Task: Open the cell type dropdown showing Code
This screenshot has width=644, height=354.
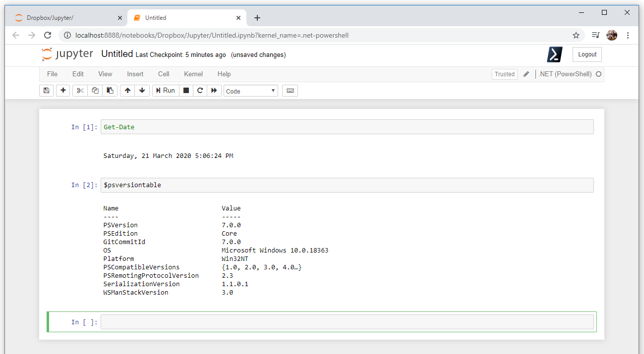Action: pyautogui.click(x=250, y=91)
